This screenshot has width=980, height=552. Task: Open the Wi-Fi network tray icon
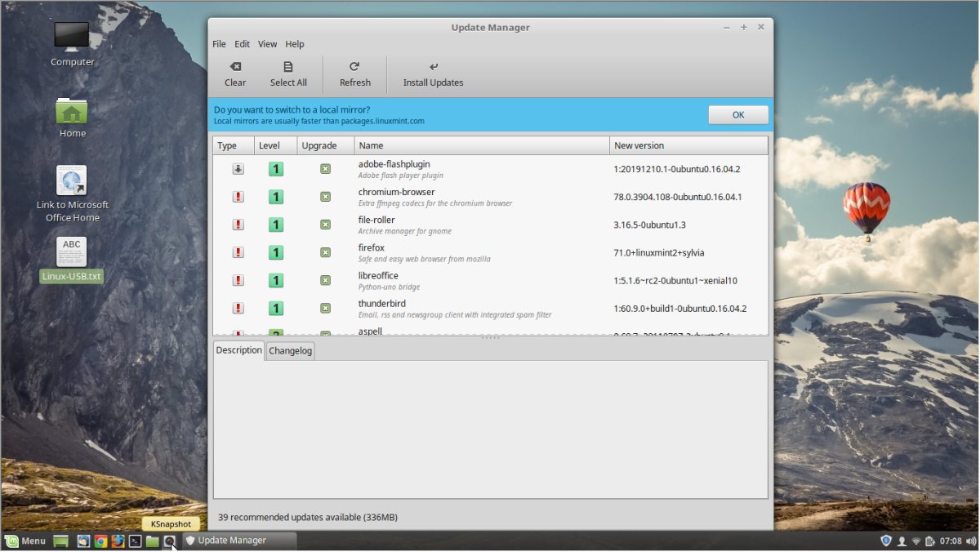pos(915,541)
